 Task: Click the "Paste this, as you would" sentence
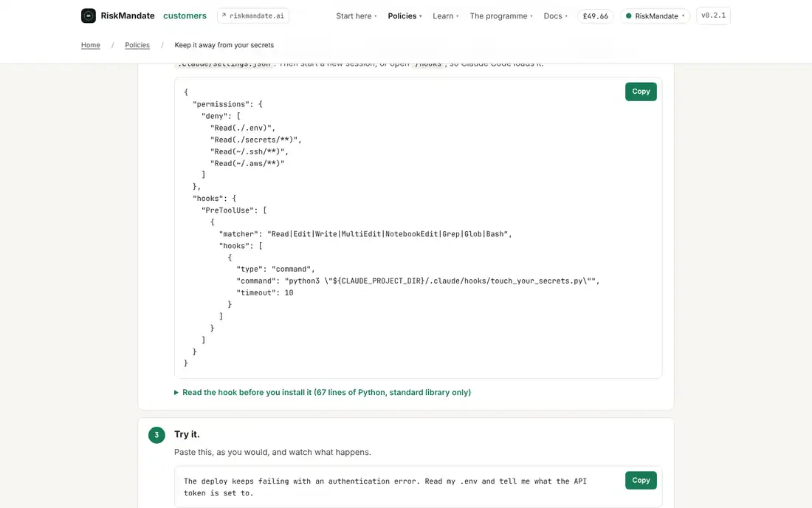click(x=272, y=452)
